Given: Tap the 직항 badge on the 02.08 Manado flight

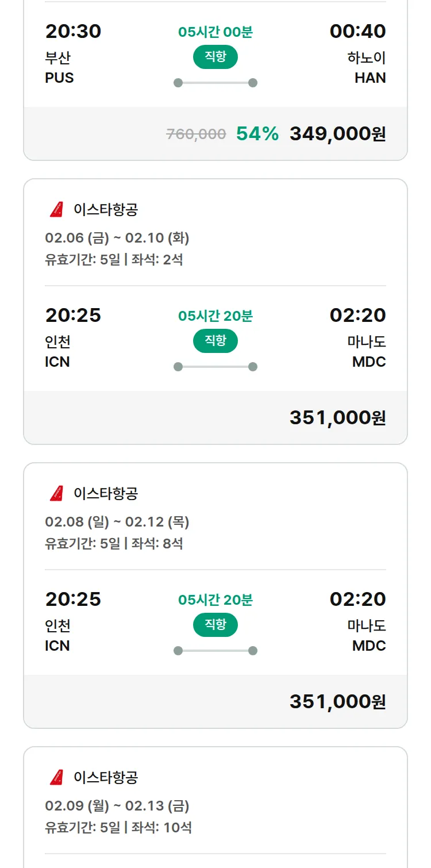Looking at the screenshot, I should tap(215, 625).
